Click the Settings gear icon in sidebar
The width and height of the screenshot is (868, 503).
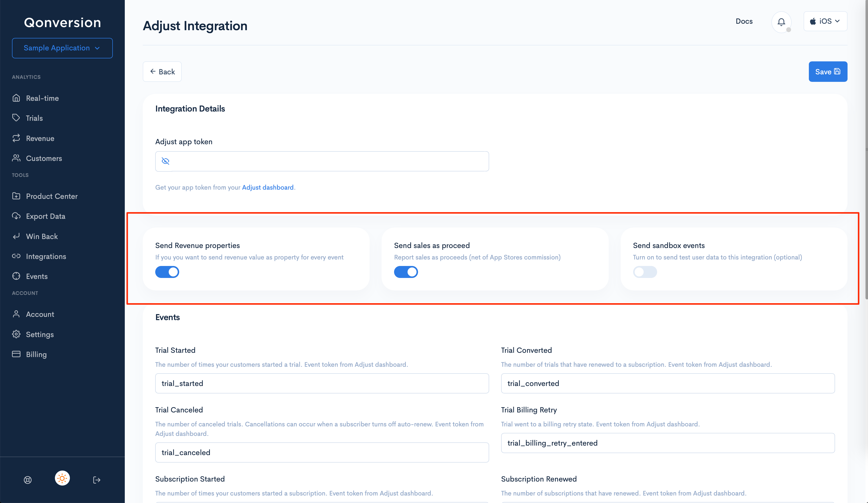(16, 334)
